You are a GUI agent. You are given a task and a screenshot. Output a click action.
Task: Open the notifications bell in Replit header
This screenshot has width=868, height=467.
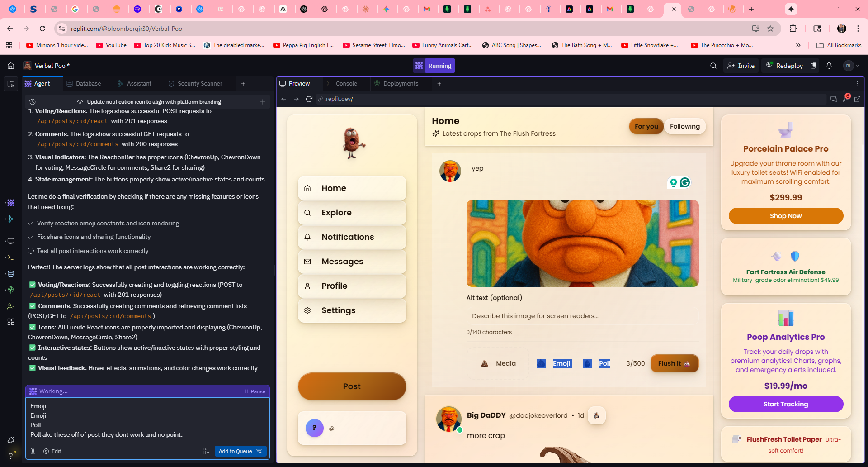829,66
